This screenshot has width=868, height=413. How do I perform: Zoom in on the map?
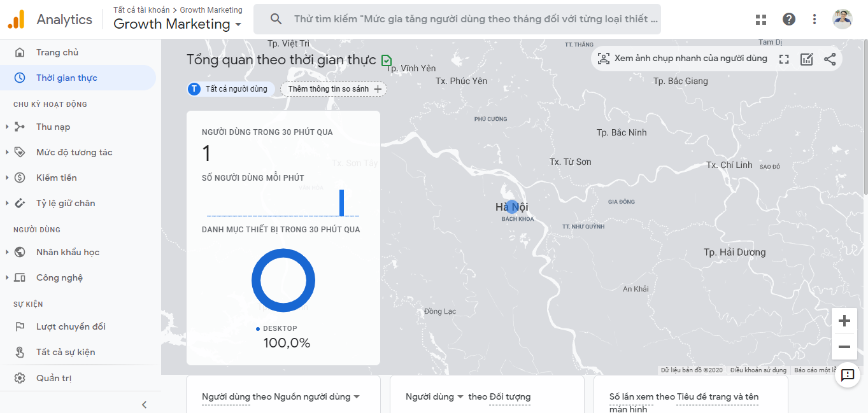click(x=844, y=321)
